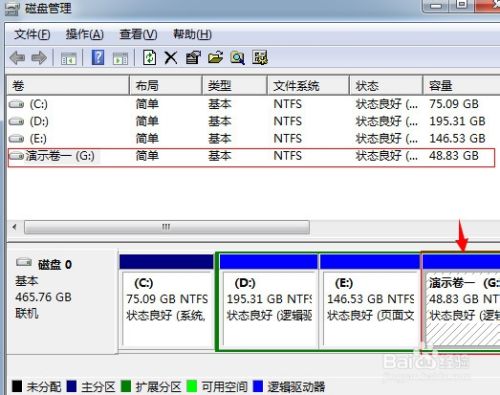Select the (C:) volume name in list
This screenshot has height=395, width=500.
click(x=39, y=104)
